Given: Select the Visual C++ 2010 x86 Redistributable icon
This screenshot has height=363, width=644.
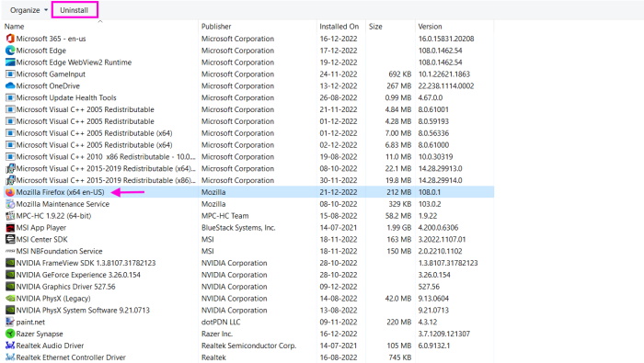Looking at the screenshot, I should [10, 156].
